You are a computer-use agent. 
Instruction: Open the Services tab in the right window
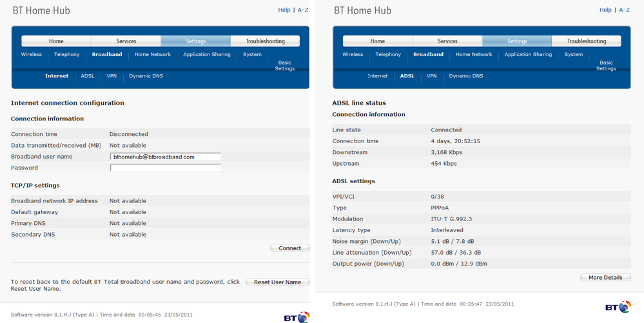(x=447, y=41)
